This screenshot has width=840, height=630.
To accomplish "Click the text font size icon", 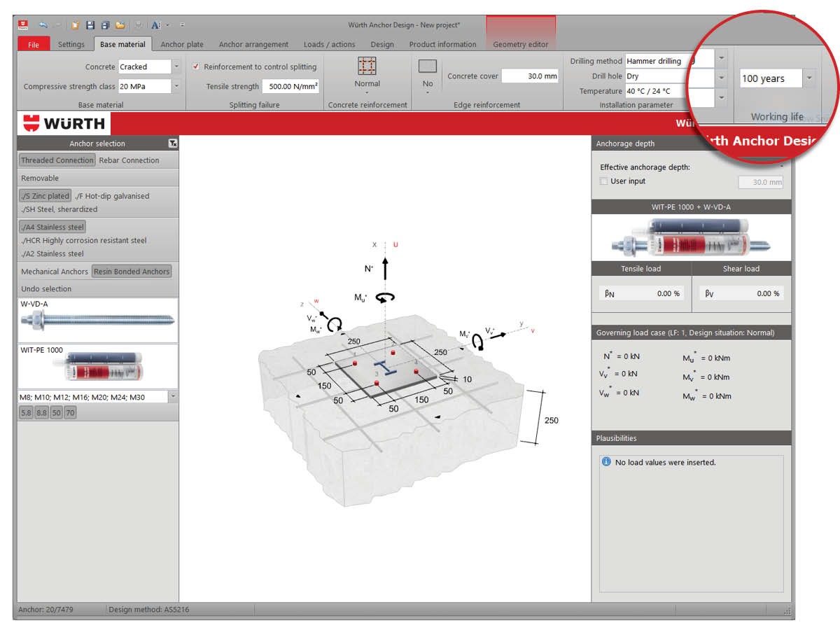I will [x=156, y=25].
